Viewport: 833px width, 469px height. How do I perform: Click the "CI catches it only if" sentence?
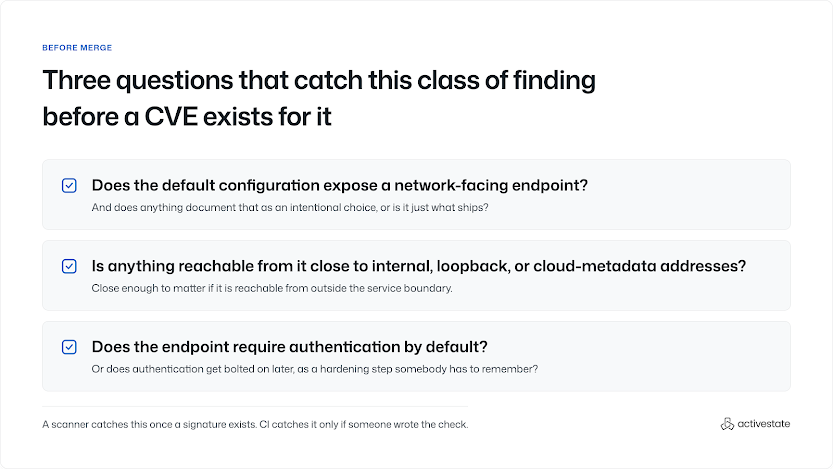364,424
